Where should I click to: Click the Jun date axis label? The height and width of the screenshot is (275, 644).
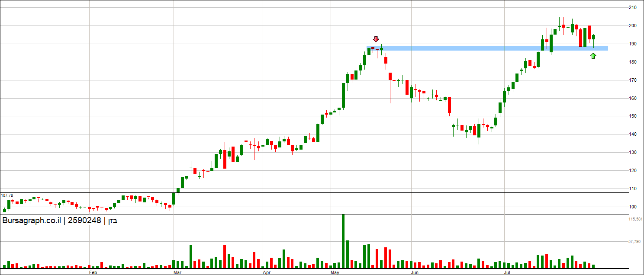[x=415, y=272]
